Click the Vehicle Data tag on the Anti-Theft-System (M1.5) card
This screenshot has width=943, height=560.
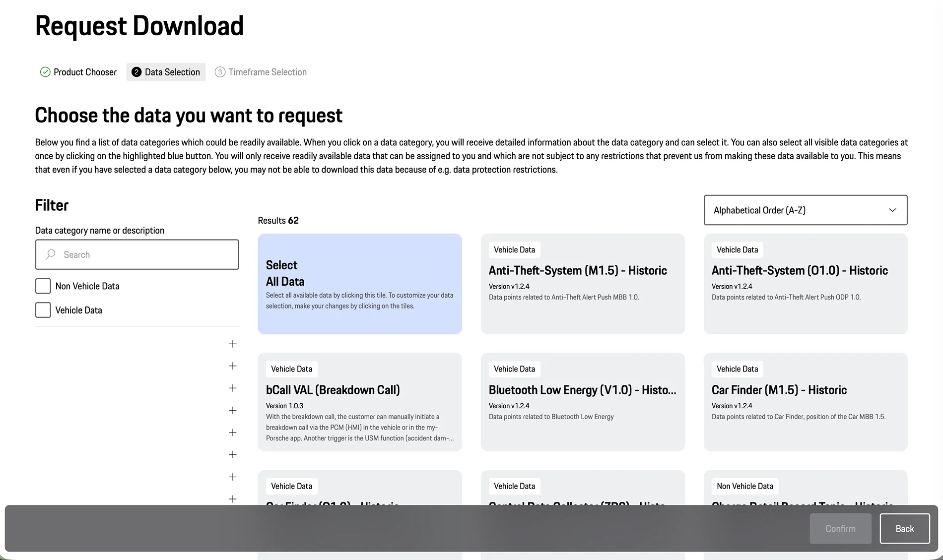[515, 250]
